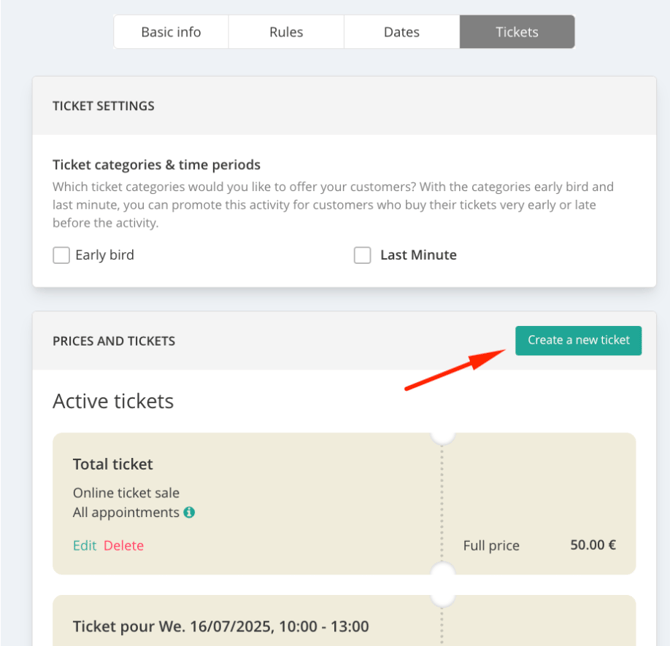Click the Active tickets heading
The image size is (670, 646).
[113, 401]
